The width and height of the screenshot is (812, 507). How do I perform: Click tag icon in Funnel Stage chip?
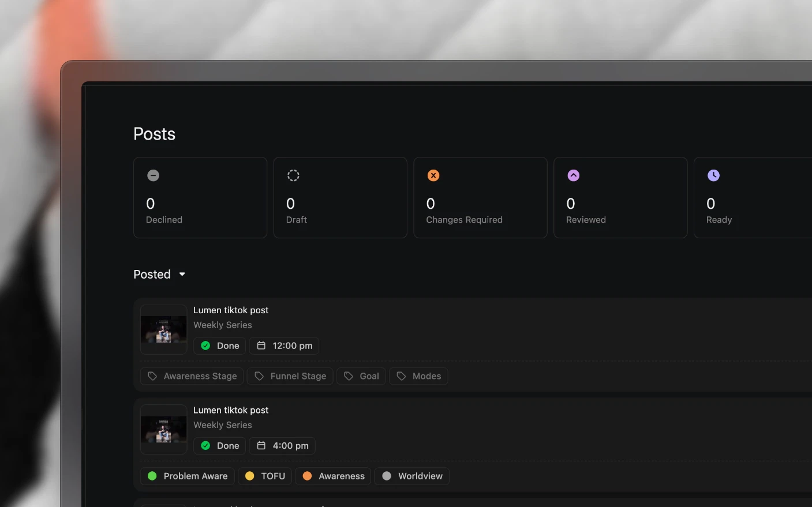259,376
